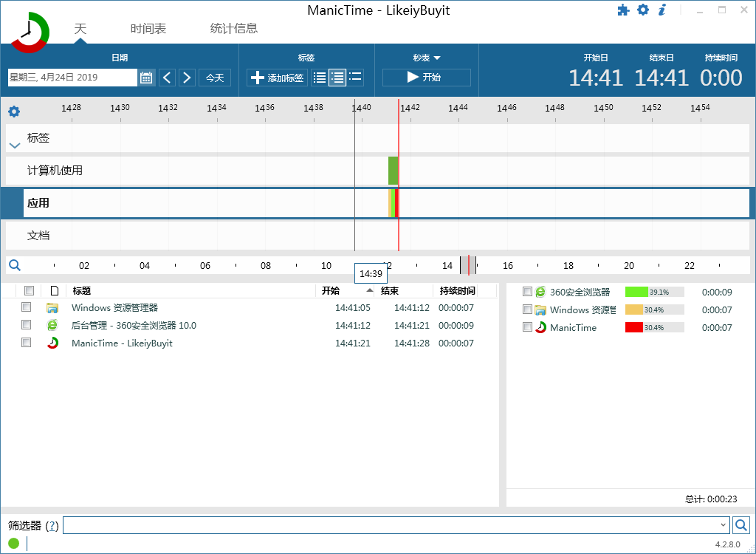
Task: Go to next day arrow
Action: point(187,78)
